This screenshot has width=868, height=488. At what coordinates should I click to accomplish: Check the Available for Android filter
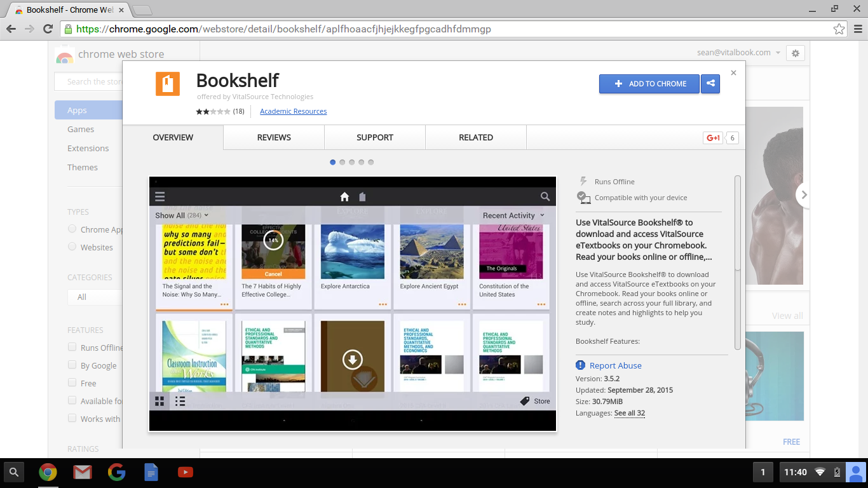[x=72, y=400]
